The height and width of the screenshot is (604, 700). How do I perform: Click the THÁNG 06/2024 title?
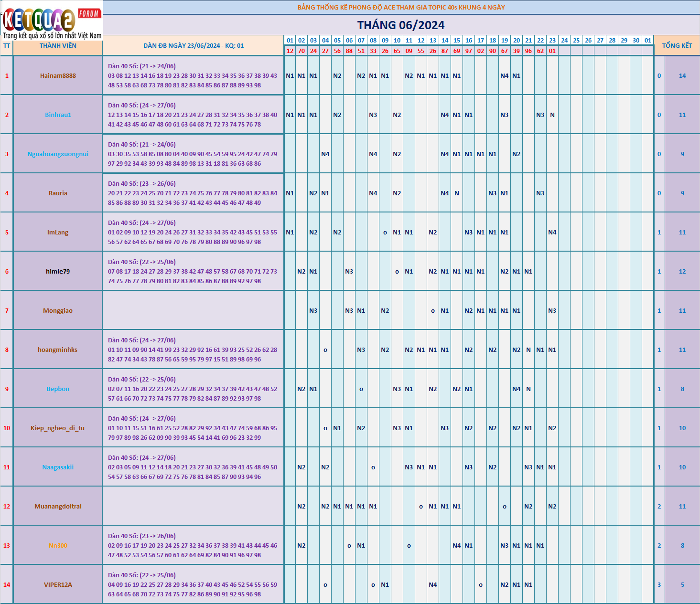(401, 25)
